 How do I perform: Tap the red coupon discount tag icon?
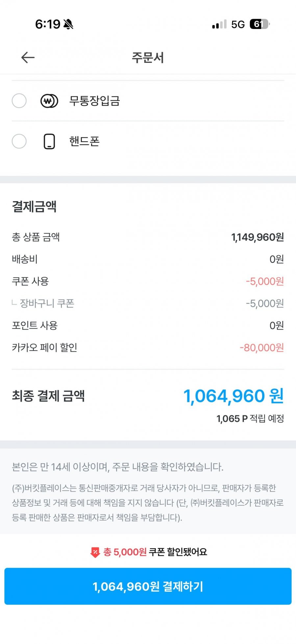(x=95, y=552)
